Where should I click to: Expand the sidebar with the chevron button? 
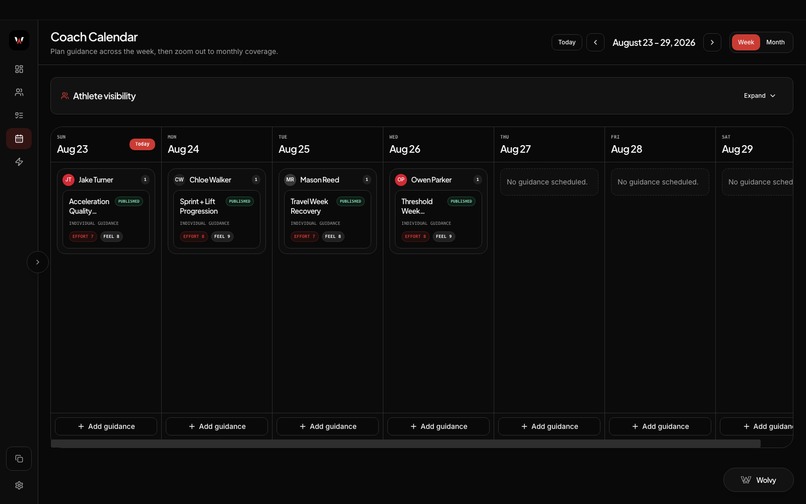pyautogui.click(x=38, y=262)
